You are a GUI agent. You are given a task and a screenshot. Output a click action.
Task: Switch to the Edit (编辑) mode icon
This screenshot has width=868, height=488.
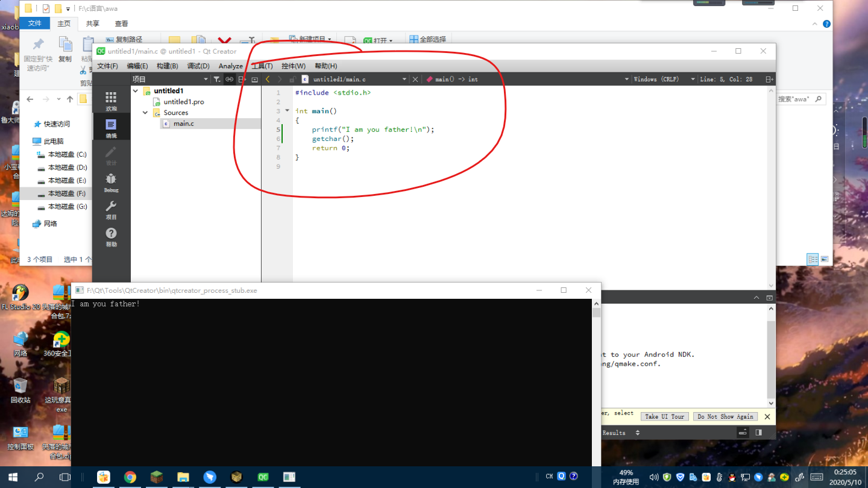click(x=111, y=128)
